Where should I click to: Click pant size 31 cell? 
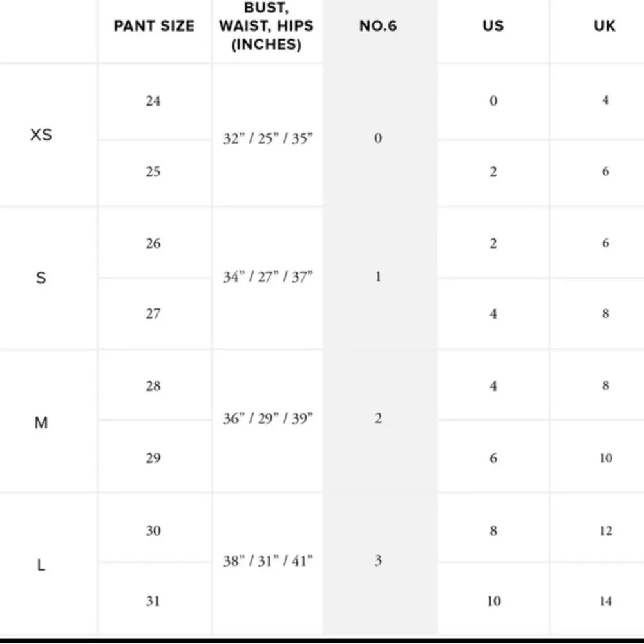153,601
